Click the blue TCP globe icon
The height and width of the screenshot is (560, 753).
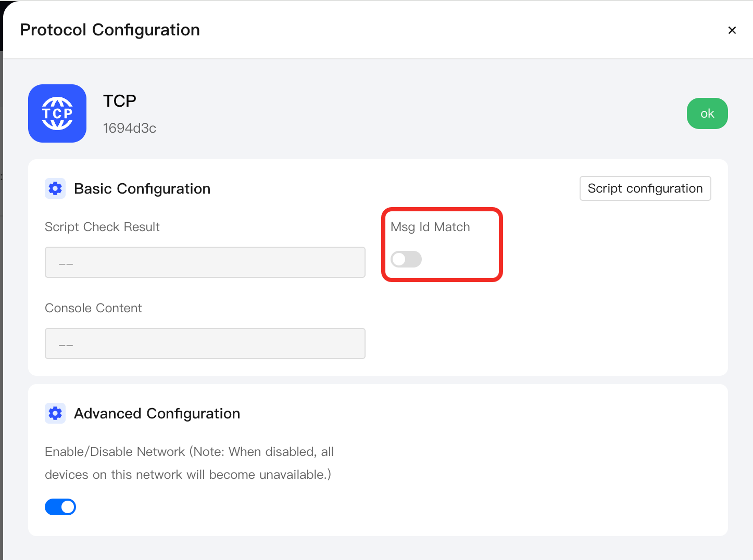pos(57,113)
